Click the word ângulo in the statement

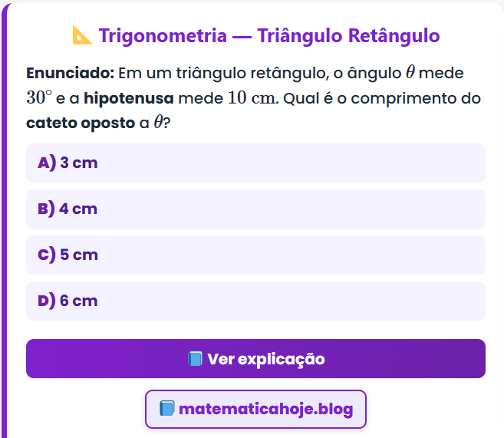[x=374, y=73]
